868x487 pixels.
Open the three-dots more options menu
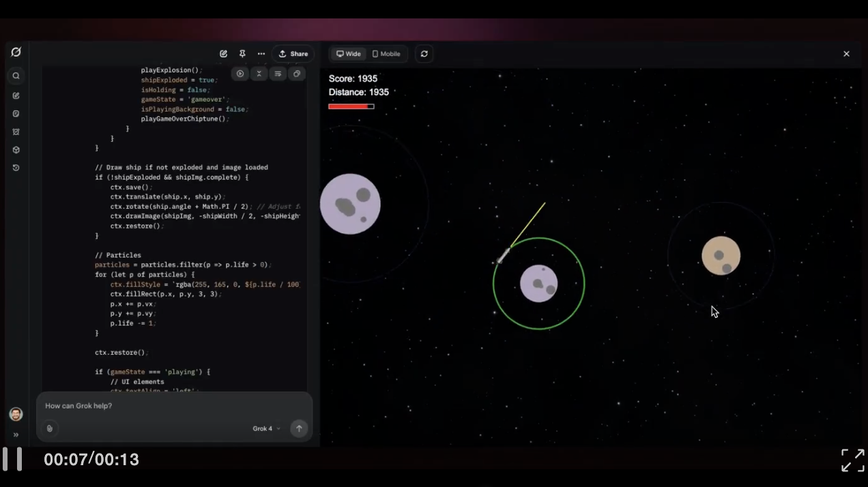tap(261, 54)
